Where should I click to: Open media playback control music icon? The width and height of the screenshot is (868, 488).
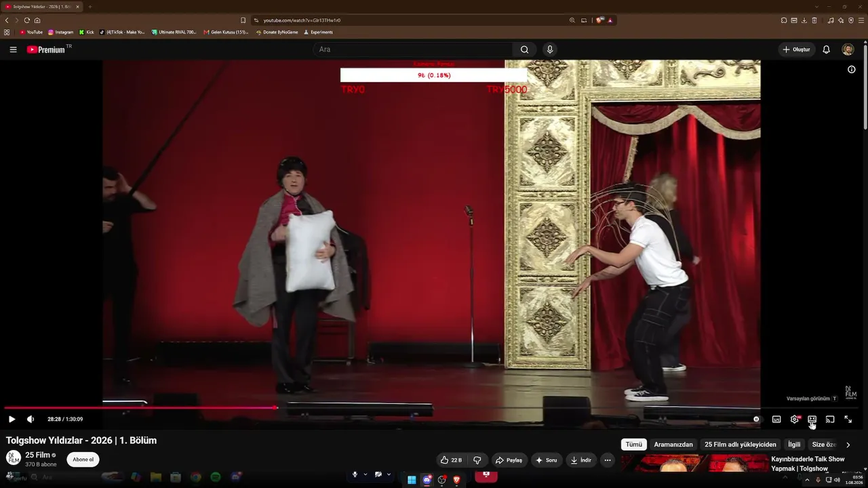[831, 20]
